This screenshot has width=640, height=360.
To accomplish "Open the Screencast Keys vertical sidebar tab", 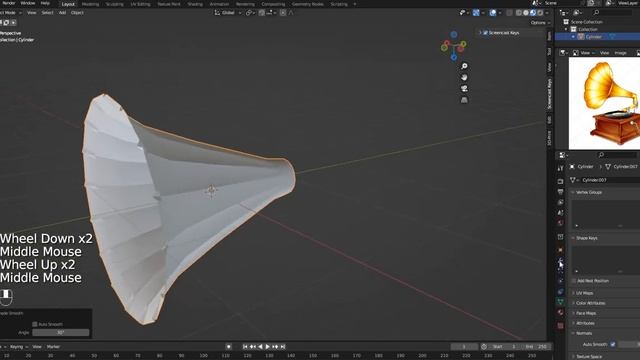I will click(549, 94).
